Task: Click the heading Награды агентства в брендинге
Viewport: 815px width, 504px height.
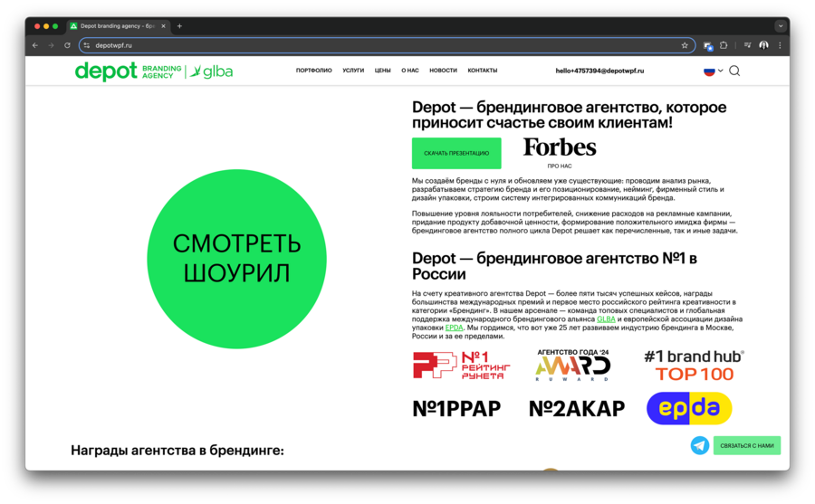Action: click(177, 450)
